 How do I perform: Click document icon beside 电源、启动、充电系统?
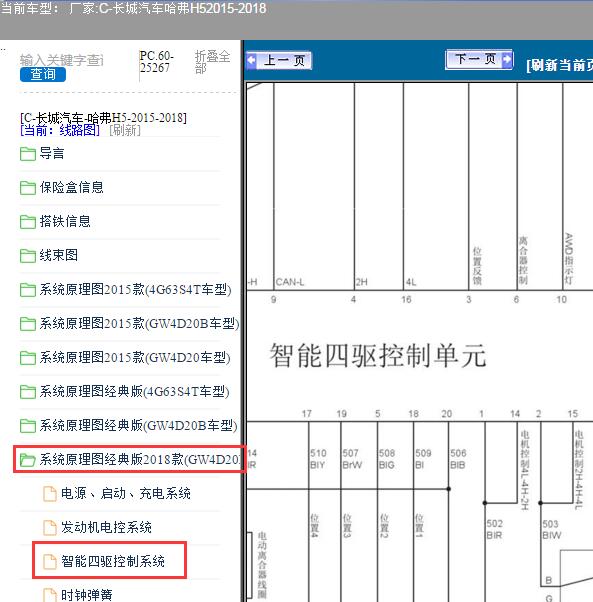pyautogui.click(x=50, y=494)
